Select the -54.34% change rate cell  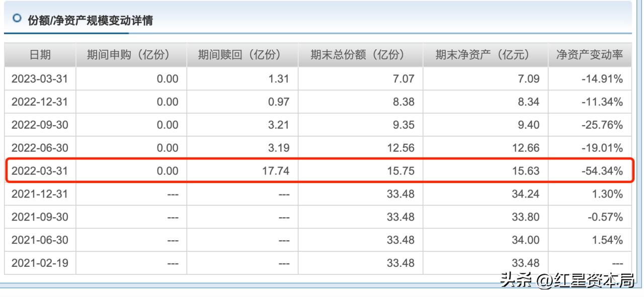[602, 170]
